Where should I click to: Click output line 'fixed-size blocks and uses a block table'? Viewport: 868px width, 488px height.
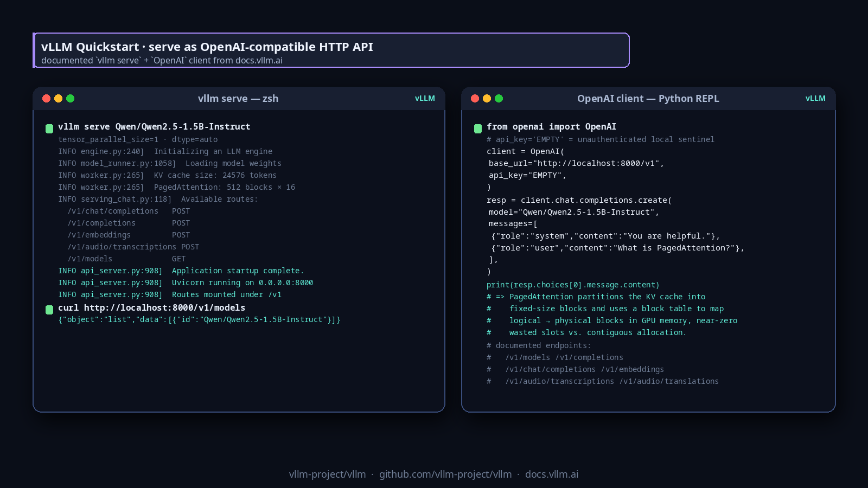[x=605, y=309]
